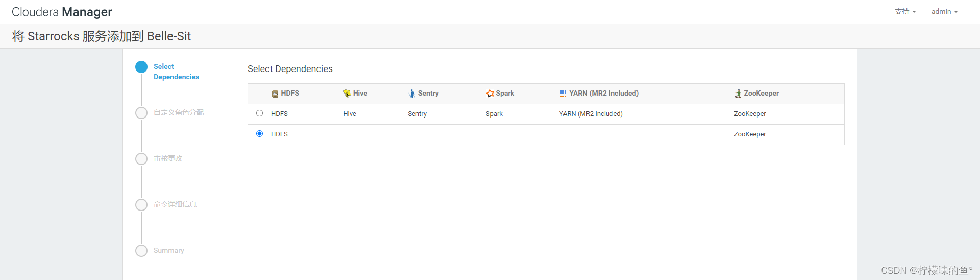Click HDFS cell in the first row
This screenshot has height=280, width=980.
(x=279, y=114)
